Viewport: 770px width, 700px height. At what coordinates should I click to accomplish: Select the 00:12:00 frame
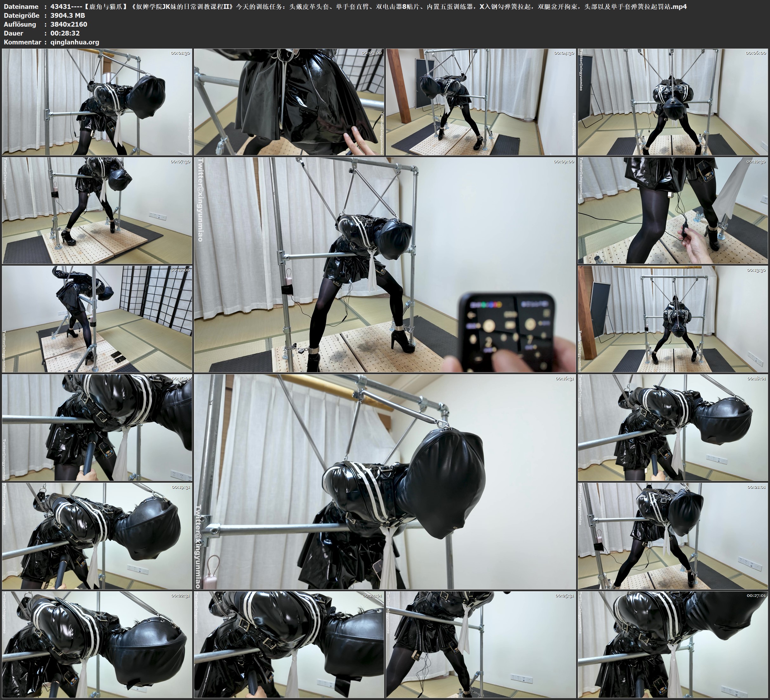pos(97,319)
